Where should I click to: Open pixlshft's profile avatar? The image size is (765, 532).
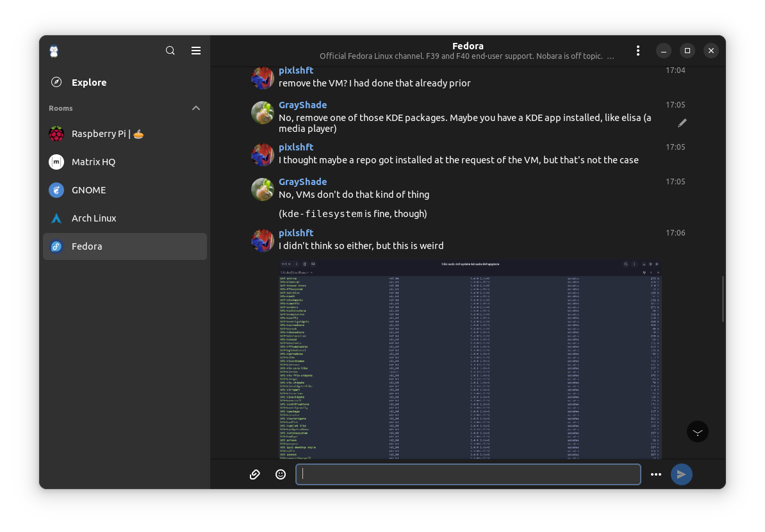click(262, 77)
